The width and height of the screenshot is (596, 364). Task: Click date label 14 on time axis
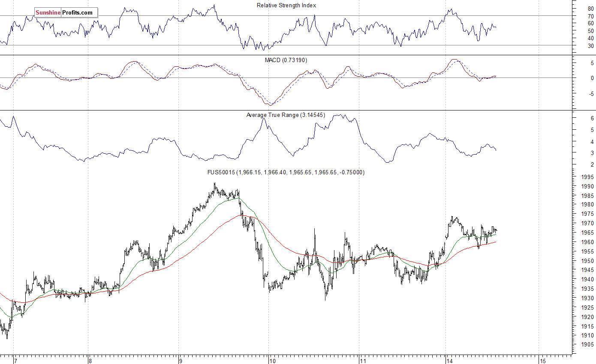[449, 361]
